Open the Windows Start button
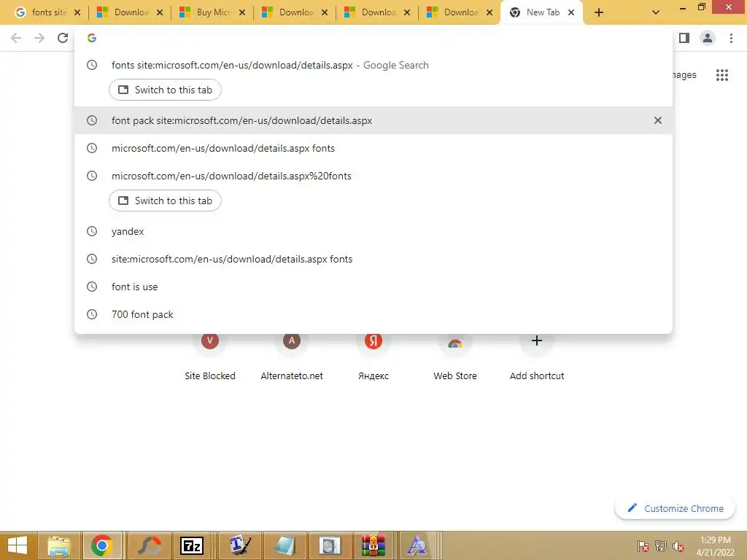The height and width of the screenshot is (560, 747). (x=18, y=545)
